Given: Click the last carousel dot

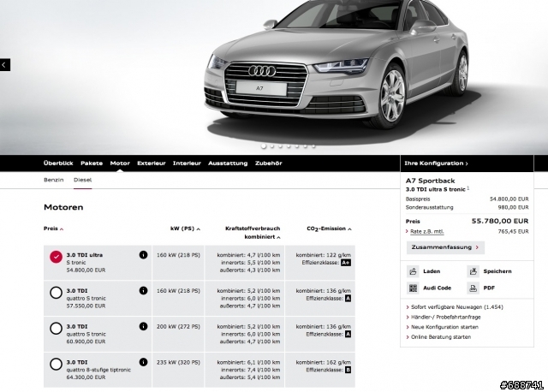Looking at the screenshot, I should pos(313,146).
